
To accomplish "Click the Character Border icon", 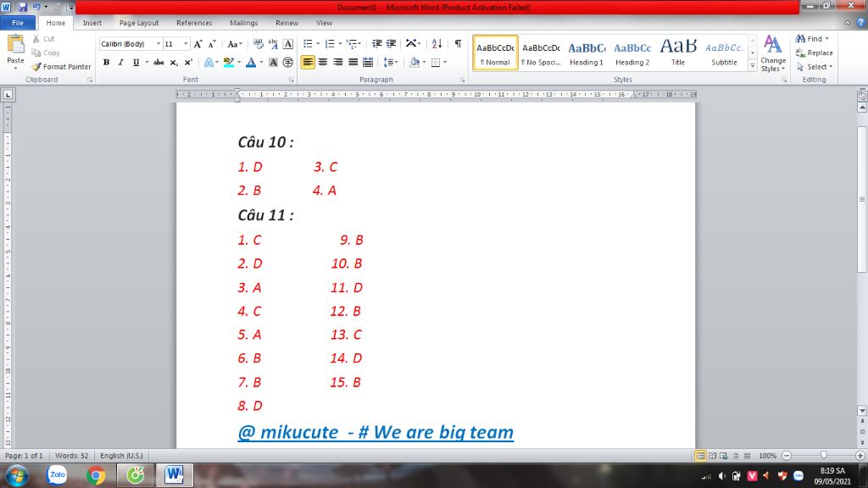I will point(288,44).
